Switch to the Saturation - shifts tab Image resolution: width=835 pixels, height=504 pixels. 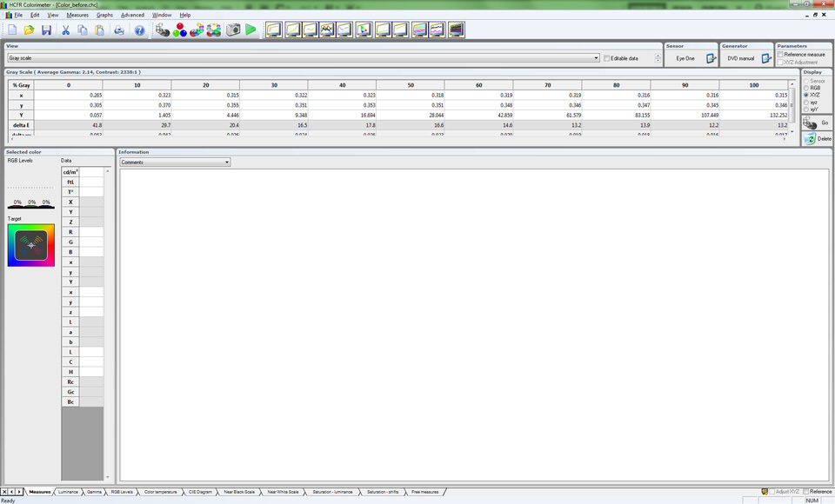tap(383, 492)
